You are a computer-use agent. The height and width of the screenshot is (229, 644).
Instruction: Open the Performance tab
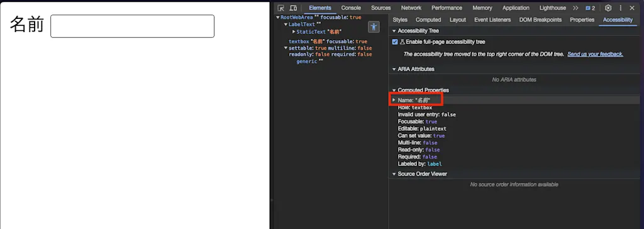click(447, 8)
